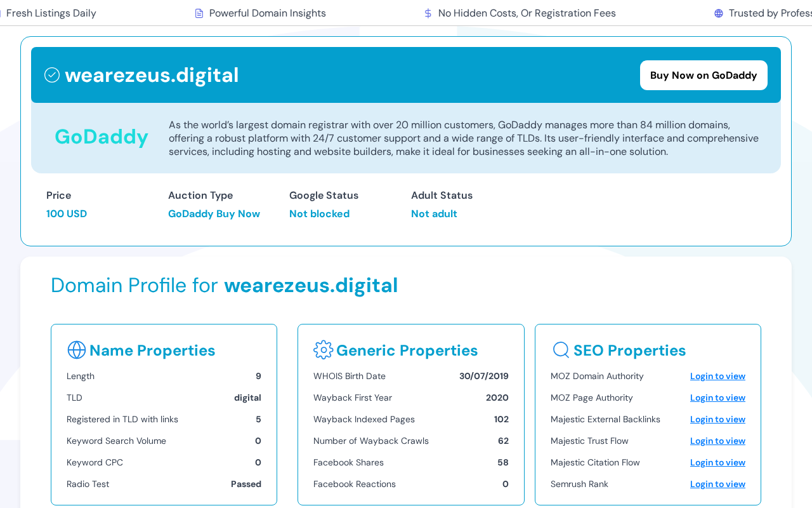
Task: Click the document icon near Powerful Domain Insights
Action: click(199, 13)
